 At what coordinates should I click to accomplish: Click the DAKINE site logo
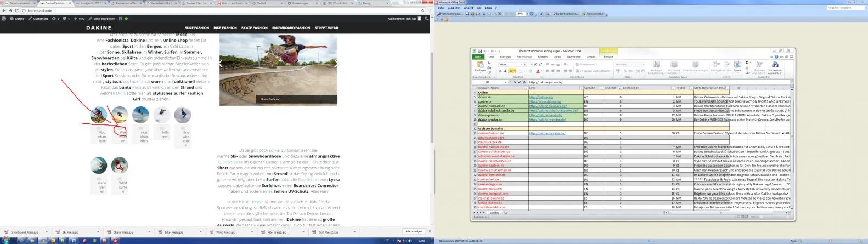[99, 27]
